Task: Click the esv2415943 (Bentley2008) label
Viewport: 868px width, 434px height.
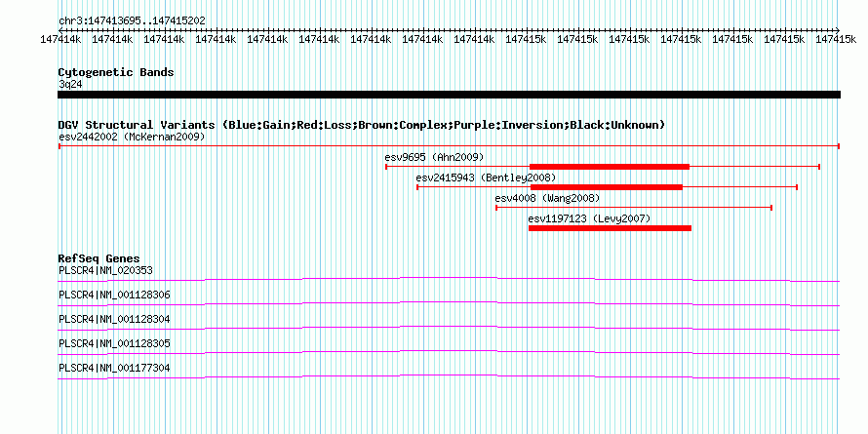Action: coord(486,178)
